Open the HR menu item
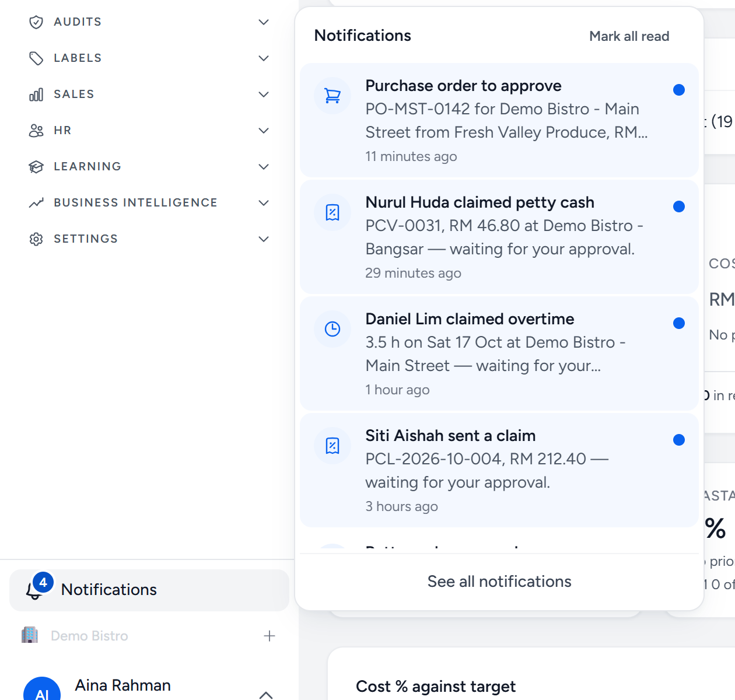 tap(149, 131)
